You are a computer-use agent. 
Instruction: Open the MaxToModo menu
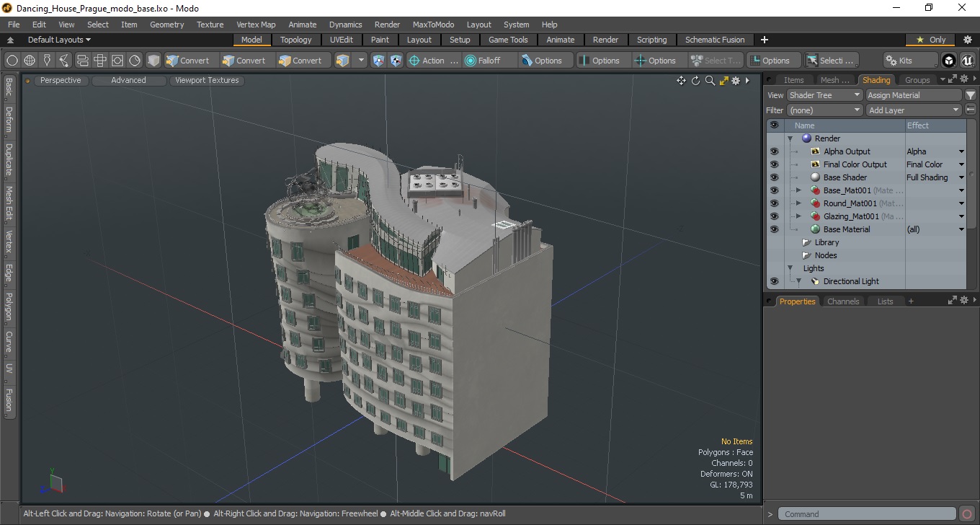pyautogui.click(x=433, y=25)
